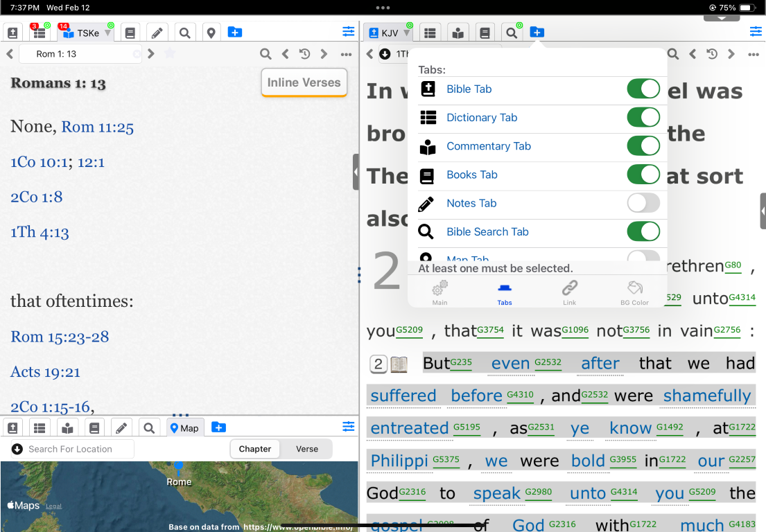Expand the KJV version dropdown arrow
766x532 pixels.
coord(407,33)
